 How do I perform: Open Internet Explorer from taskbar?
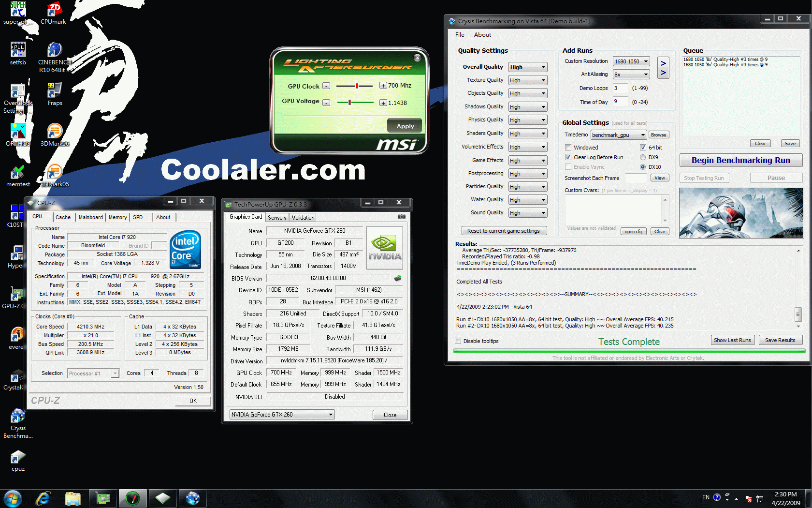pos(43,498)
